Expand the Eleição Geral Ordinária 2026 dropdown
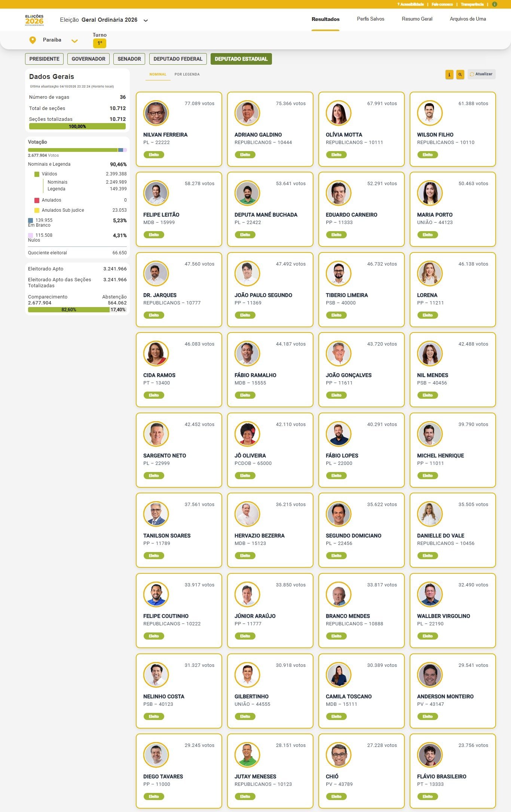 click(x=146, y=21)
